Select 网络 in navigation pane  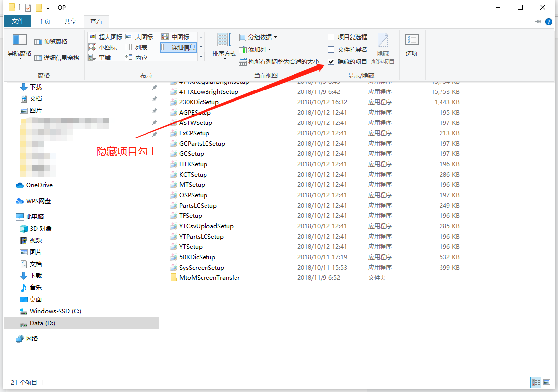point(27,338)
